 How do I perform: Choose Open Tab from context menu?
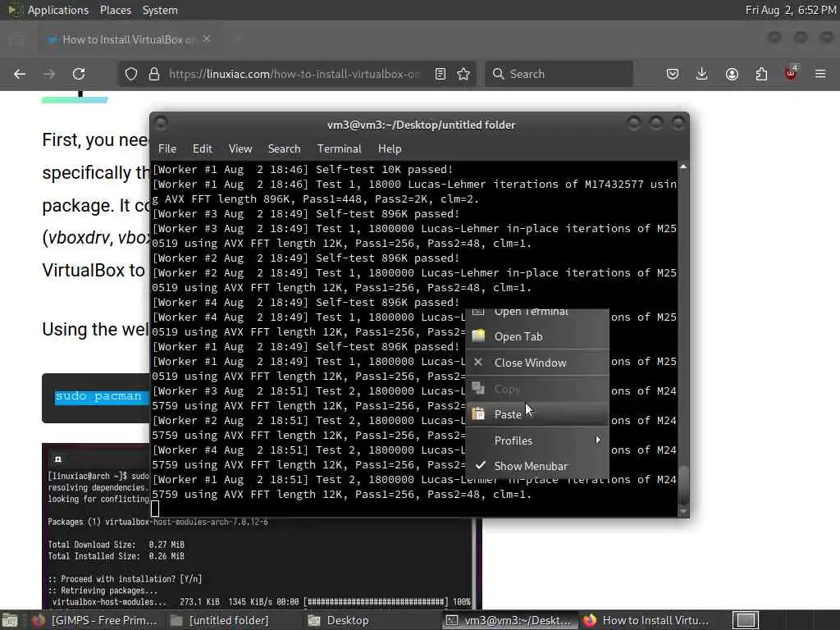point(537,336)
